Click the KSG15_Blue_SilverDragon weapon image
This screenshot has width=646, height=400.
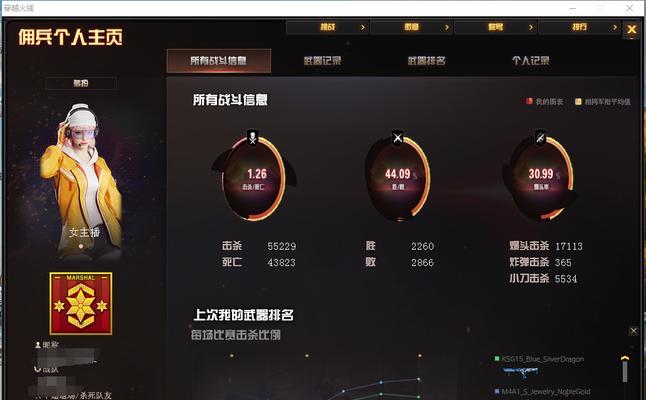(520, 372)
